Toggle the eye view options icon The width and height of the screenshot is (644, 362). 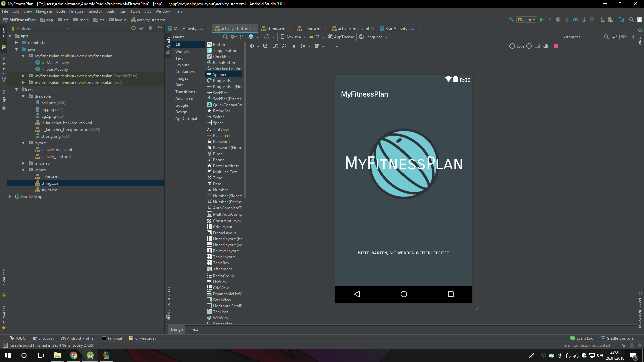pos(252,46)
